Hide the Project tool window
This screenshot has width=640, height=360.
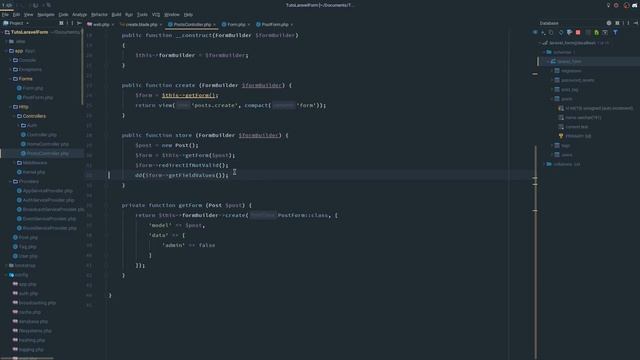(x=79, y=23)
